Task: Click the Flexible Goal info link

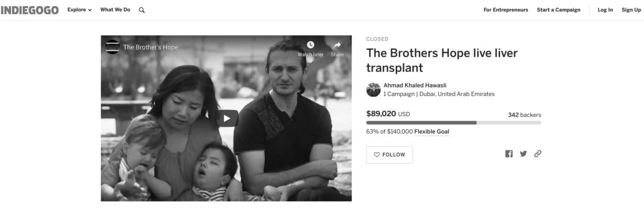Action: pyautogui.click(x=431, y=131)
